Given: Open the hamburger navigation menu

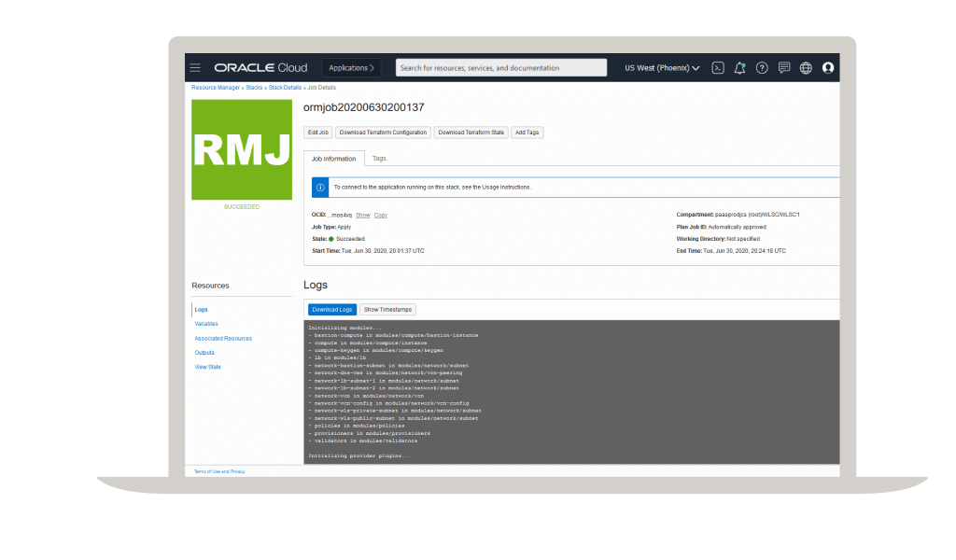Looking at the screenshot, I should coord(195,67).
